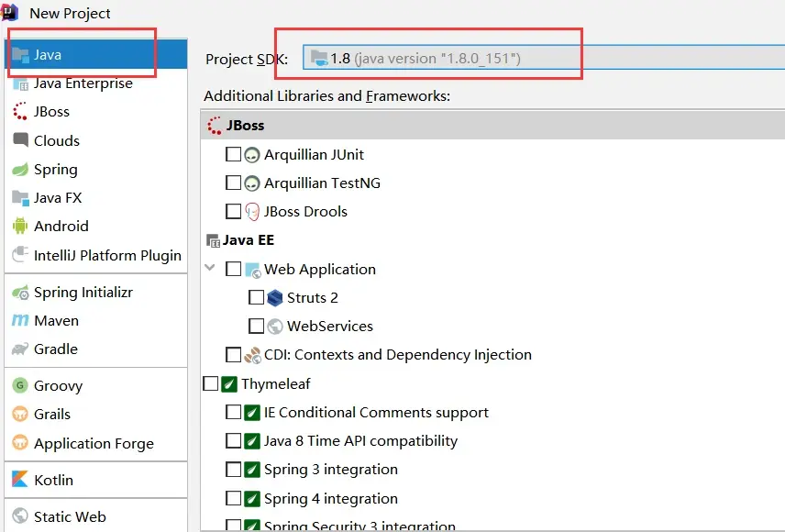785x532 pixels.
Task: Check Java 8 Time API compatibility checkbox
Action: click(233, 441)
